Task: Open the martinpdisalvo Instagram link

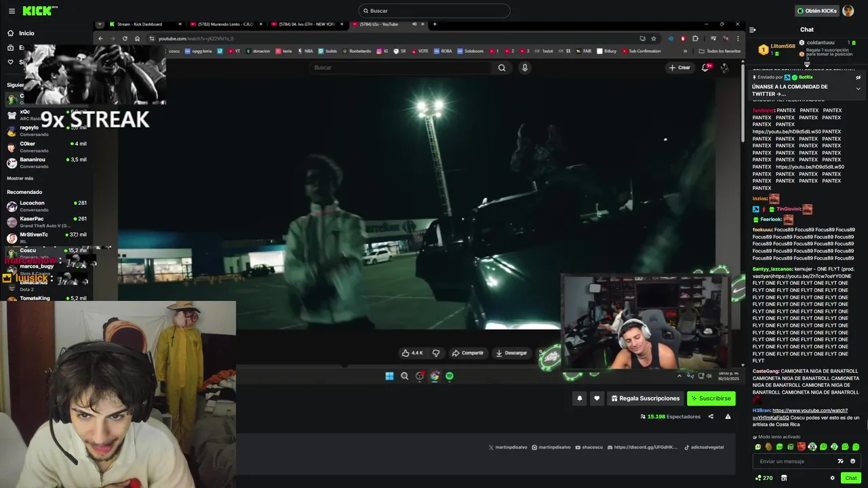Action: (x=551, y=447)
